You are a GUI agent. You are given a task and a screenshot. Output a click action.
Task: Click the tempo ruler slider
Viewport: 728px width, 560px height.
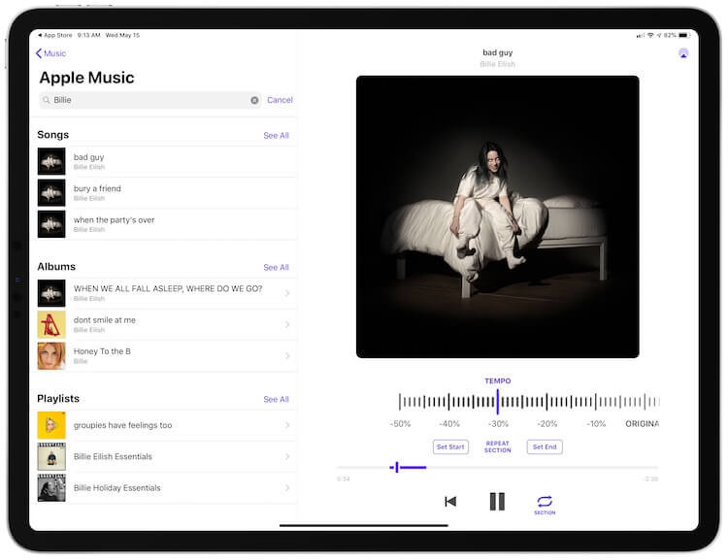click(x=529, y=402)
